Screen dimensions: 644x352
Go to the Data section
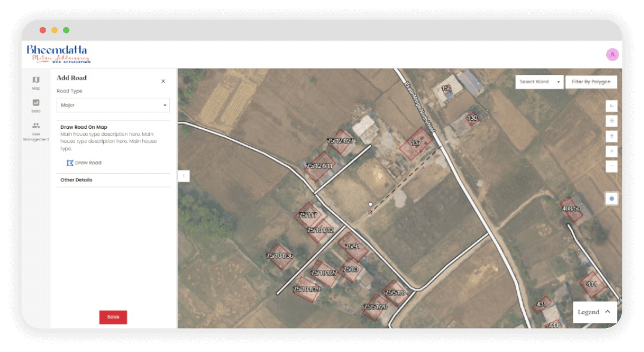pos(36,106)
